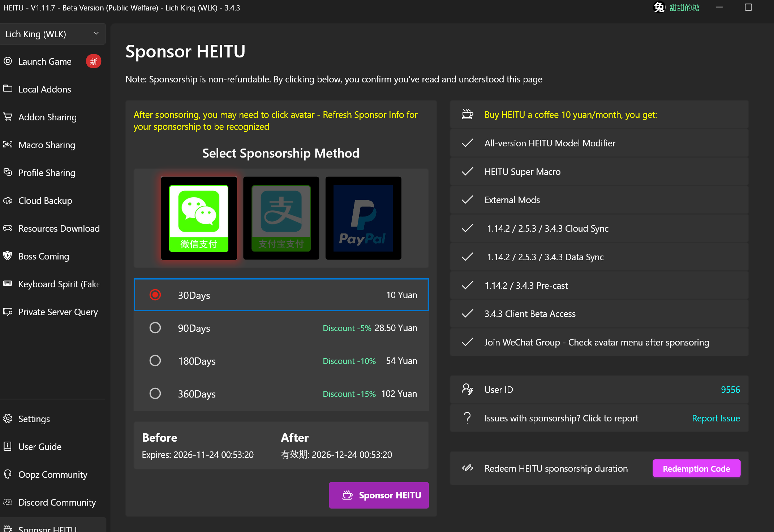Click the Discord Community icon

point(8,502)
